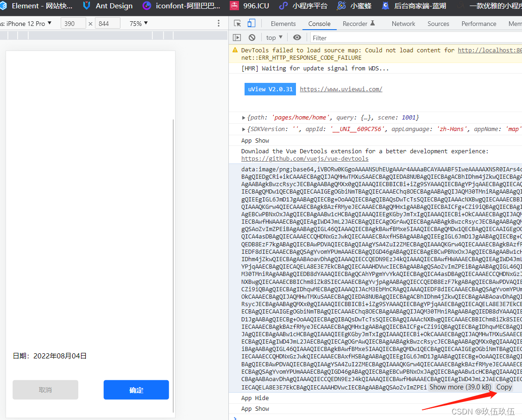The image size is (522, 420).
Task: Open the 75% zoom dropdown
Action: point(139,24)
